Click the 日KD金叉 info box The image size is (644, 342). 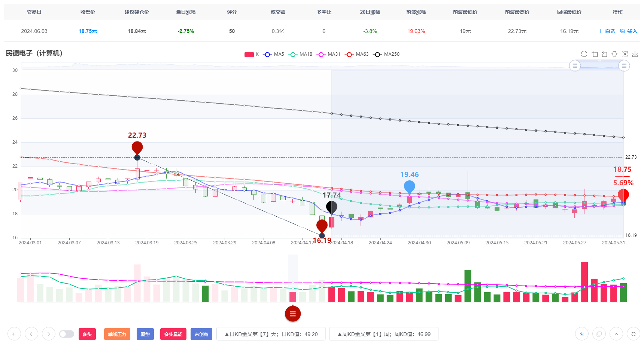271,334
